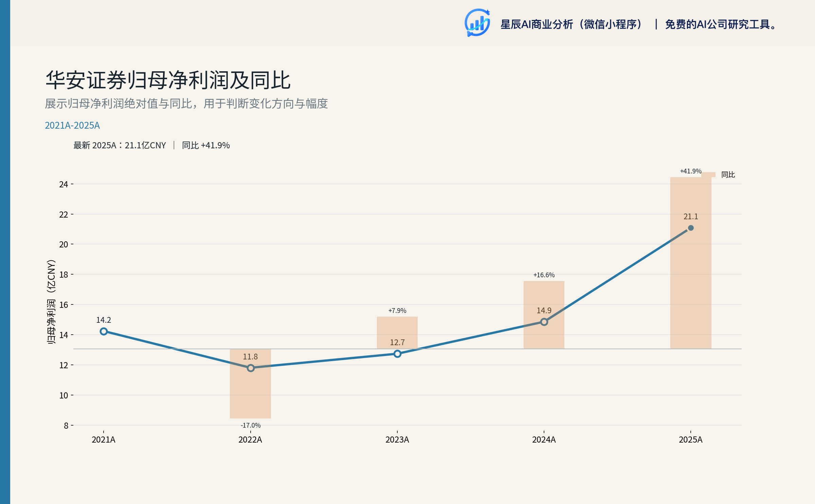Click the 同比 legend color swatch
Screen dimensions: 815x504
pos(709,174)
